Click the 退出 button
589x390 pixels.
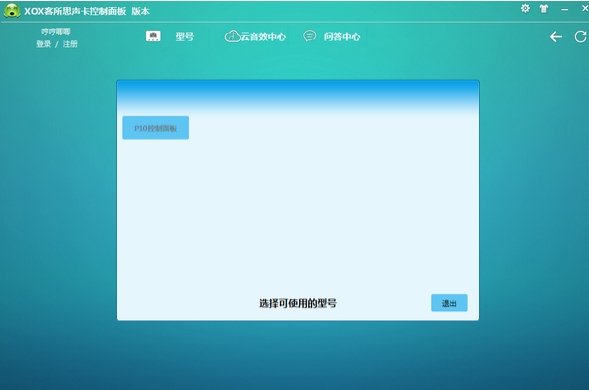tap(449, 303)
